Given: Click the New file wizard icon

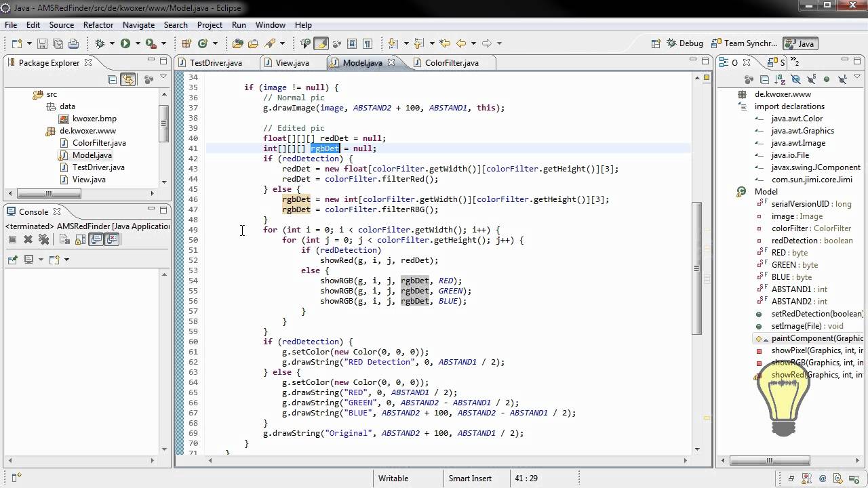Looking at the screenshot, I should click(x=16, y=43).
